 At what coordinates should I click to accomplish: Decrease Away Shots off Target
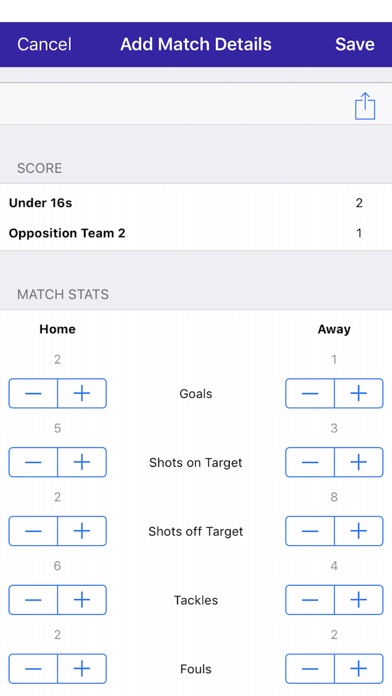coord(310,531)
